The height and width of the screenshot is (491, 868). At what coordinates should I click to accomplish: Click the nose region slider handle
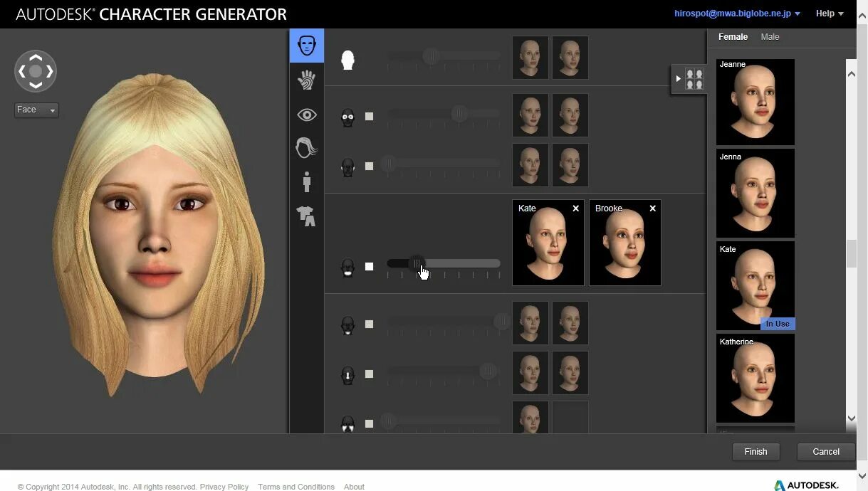click(x=488, y=371)
